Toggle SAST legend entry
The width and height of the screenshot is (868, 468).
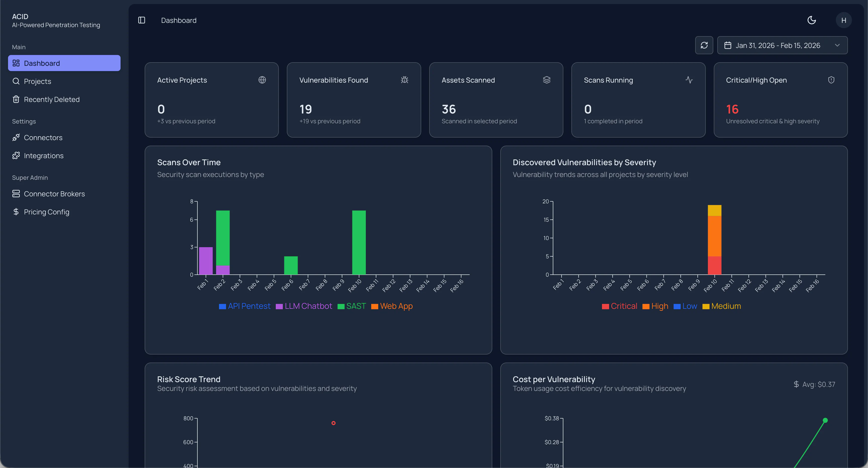(351, 306)
